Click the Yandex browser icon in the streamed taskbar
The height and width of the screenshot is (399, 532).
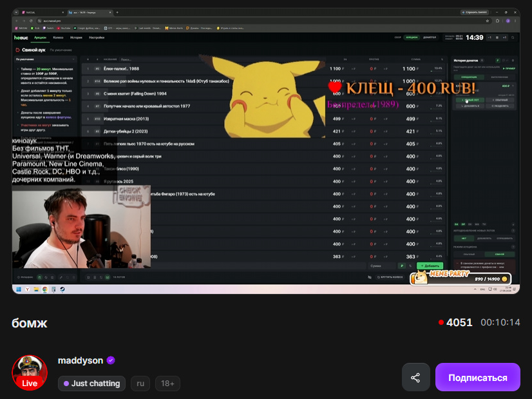pyautogui.click(x=27, y=289)
